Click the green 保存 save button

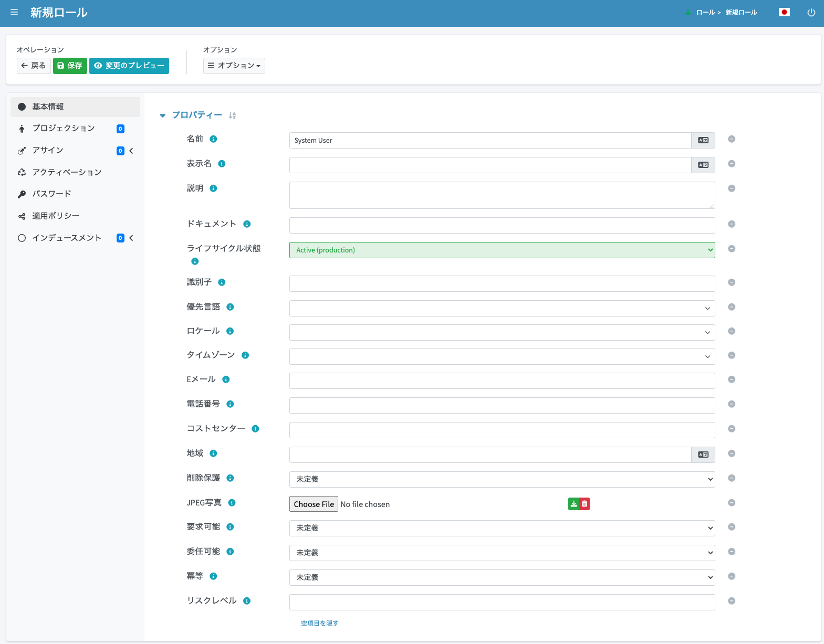coord(70,66)
